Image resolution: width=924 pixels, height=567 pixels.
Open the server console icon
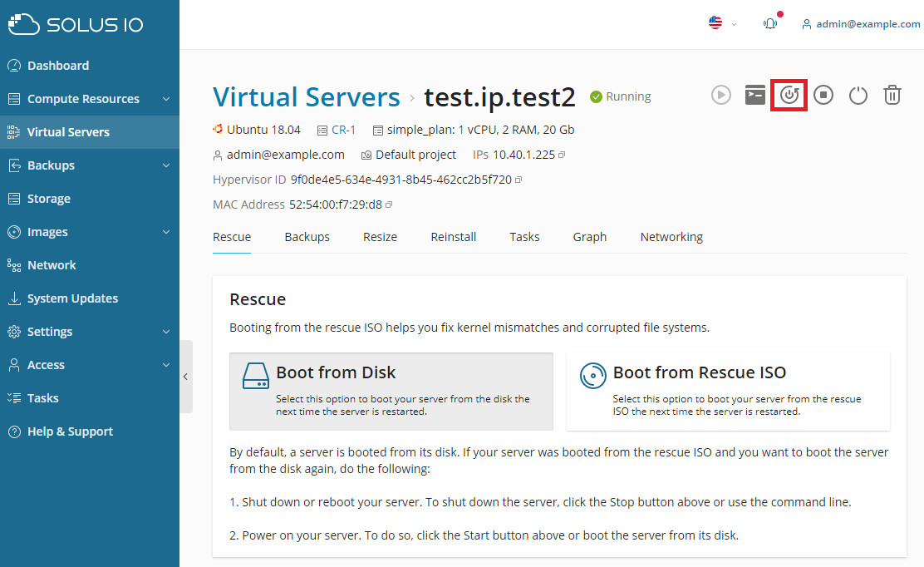pyautogui.click(x=754, y=95)
